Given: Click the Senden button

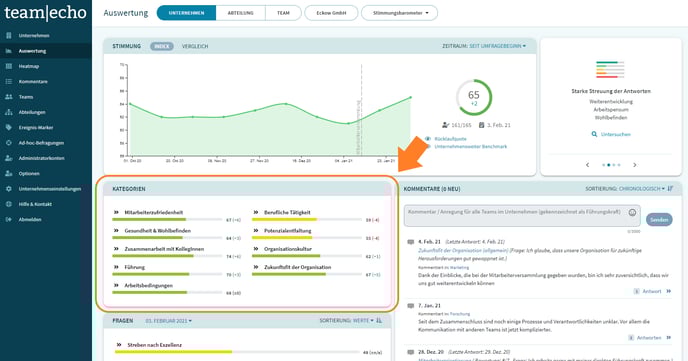Looking at the screenshot, I should [x=659, y=219].
